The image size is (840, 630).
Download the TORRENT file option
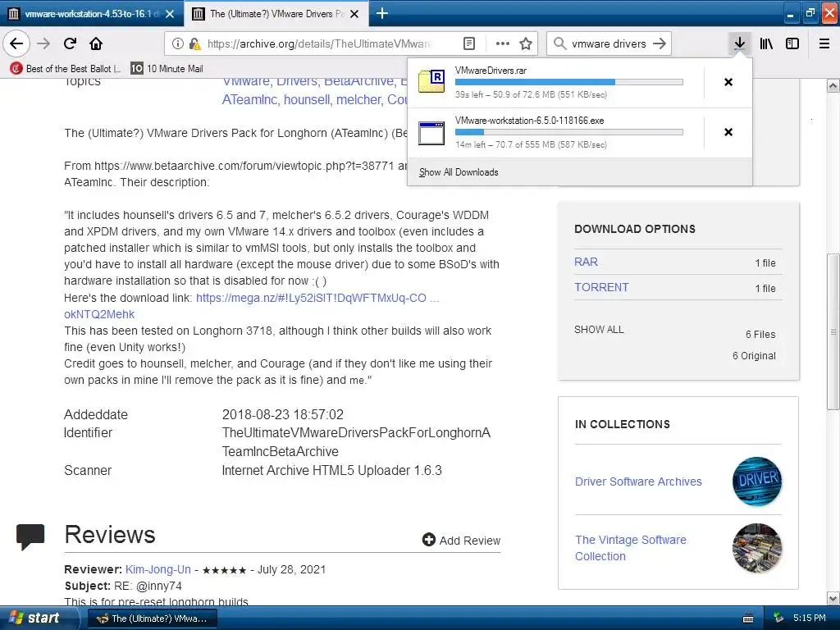[601, 287]
